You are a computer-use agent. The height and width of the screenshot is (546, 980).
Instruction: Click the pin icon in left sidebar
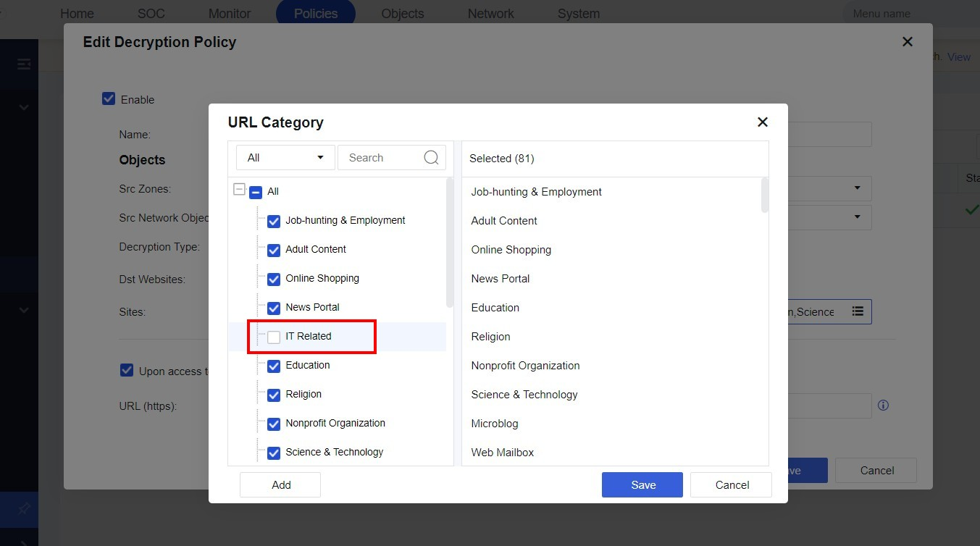tap(24, 509)
